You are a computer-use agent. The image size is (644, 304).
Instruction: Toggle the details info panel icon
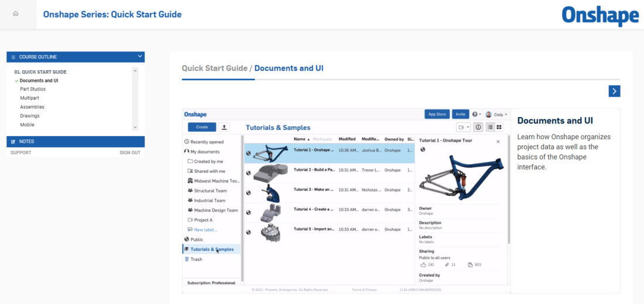click(x=478, y=127)
